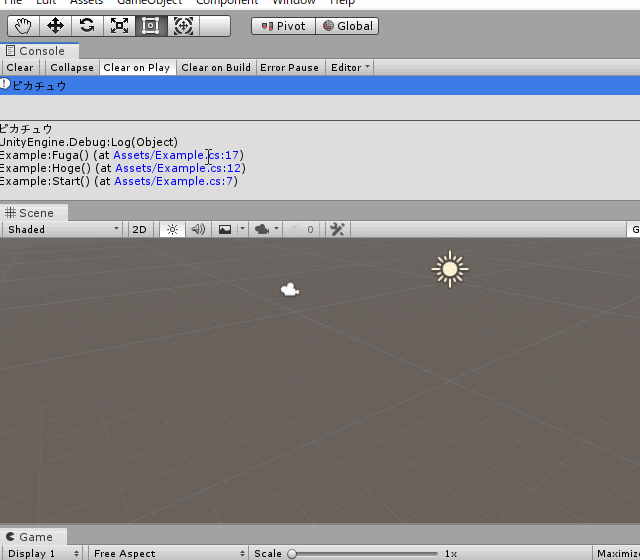Image resolution: width=640 pixels, height=560 pixels.
Task: Open the Window menu
Action: [x=294, y=2]
